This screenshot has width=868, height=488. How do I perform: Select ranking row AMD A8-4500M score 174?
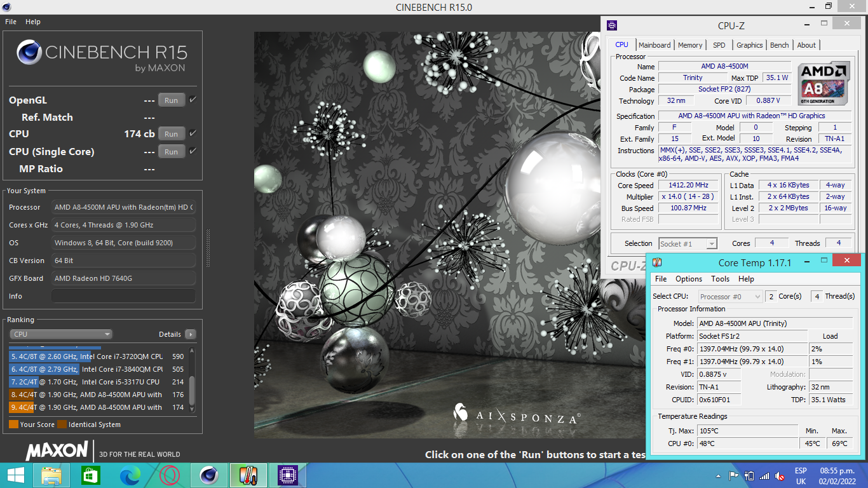[x=97, y=407]
